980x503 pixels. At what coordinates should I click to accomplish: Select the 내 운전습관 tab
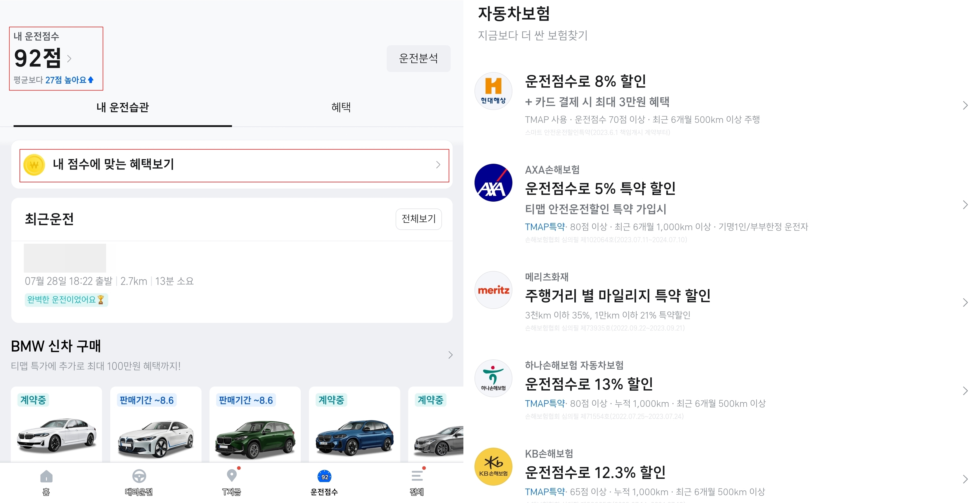[122, 107]
